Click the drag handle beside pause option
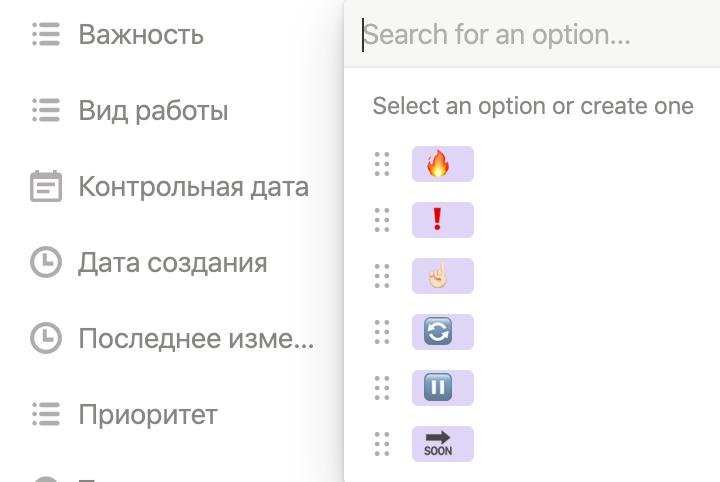This screenshot has height=482, width=720. [382, 388]
